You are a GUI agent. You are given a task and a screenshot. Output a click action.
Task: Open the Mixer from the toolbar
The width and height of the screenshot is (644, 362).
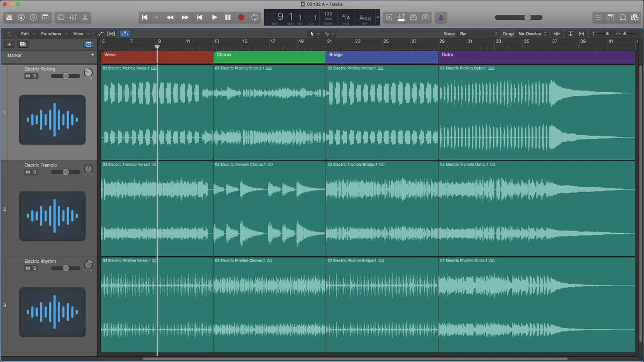[x=73, y=17]
